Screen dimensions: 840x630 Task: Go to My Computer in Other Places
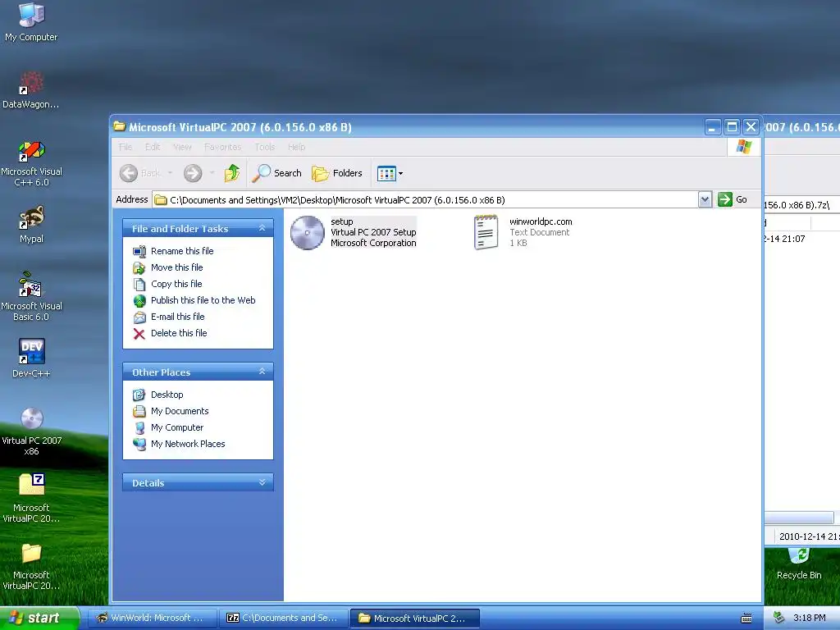pos(177,427)
